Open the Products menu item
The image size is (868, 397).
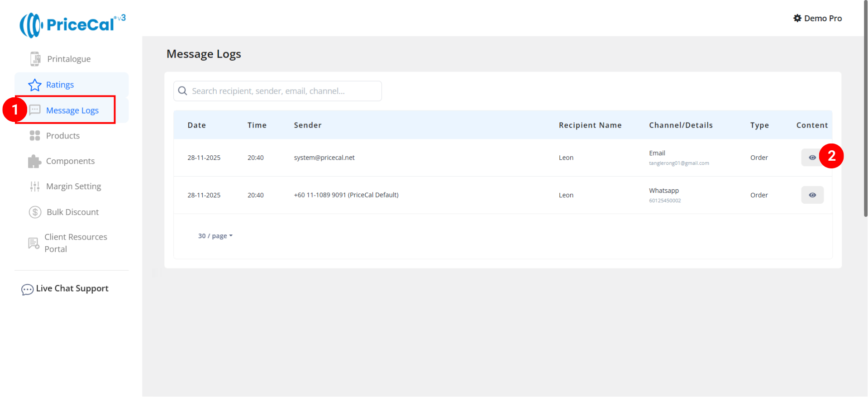point(63,136)
